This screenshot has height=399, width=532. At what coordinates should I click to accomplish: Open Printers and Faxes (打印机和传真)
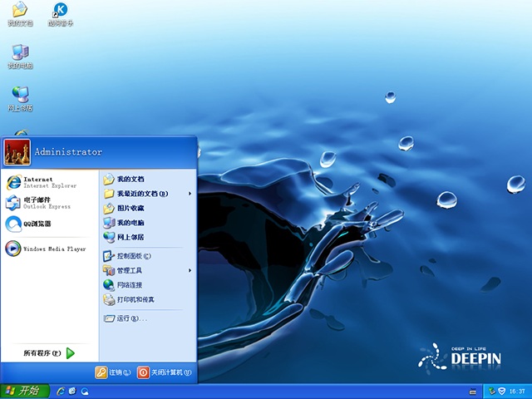click(135, 299)
